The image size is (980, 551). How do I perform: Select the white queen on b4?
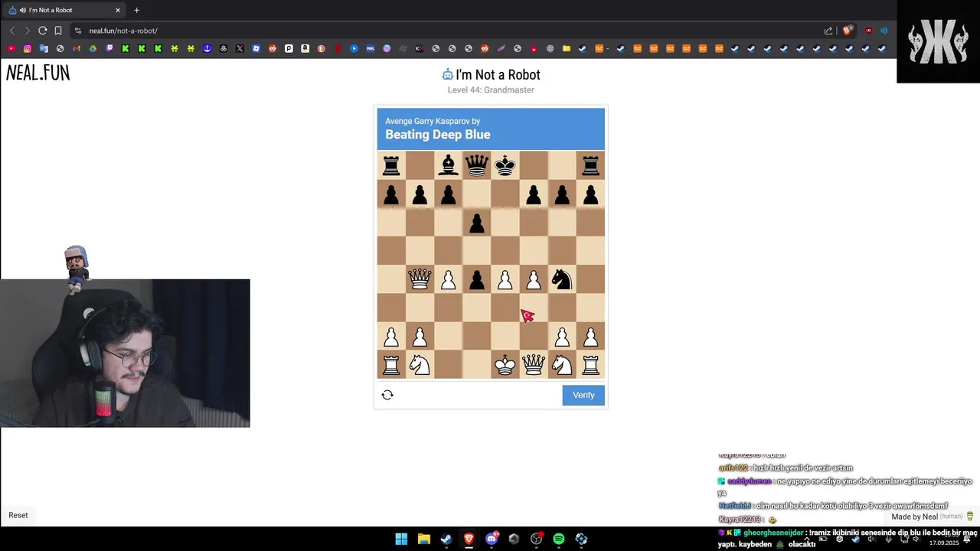[x=420, y=279]
